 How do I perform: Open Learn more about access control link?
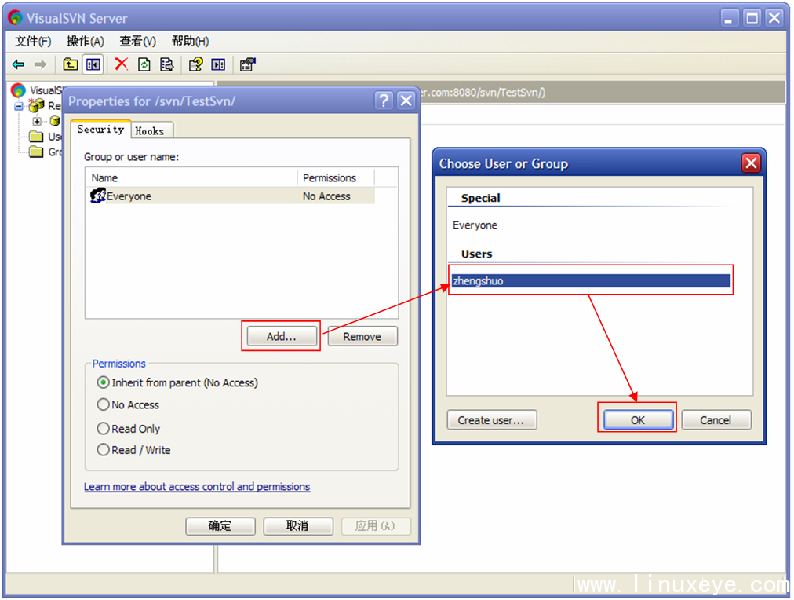pyautogui.click(x=197, y=486)
